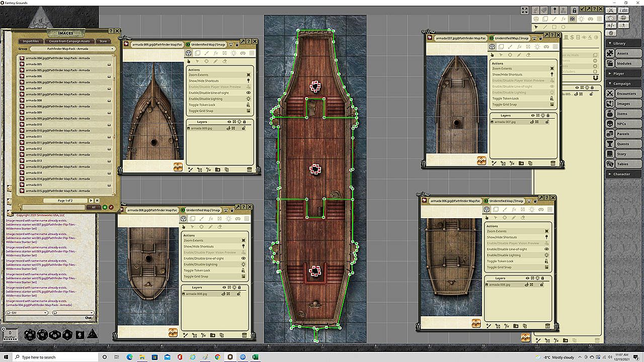Toggle visibility of armada 008.jpg layer

click(x=224, y=294)
